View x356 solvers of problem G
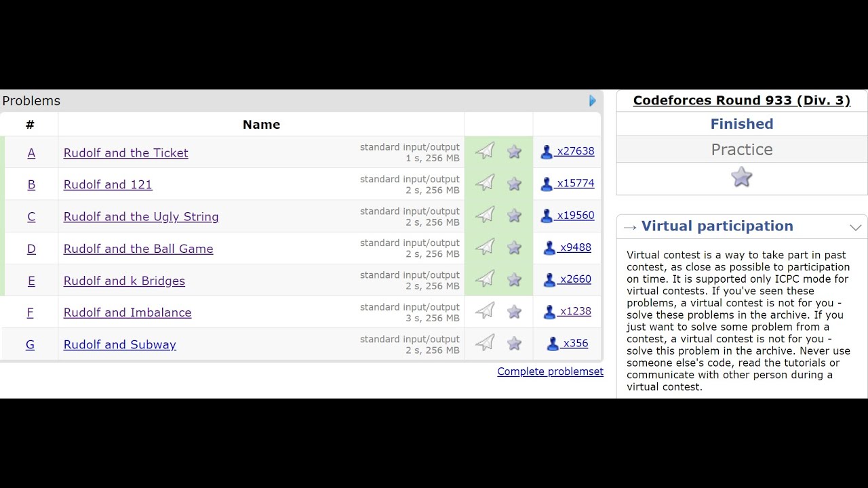 568,343
